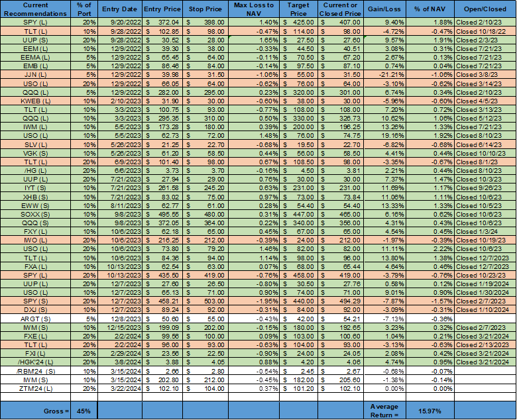The width and height of the screenshot is (517, 420).
Task: Click the 'Closed 1/3/24' cell
Action: (485, 232)
